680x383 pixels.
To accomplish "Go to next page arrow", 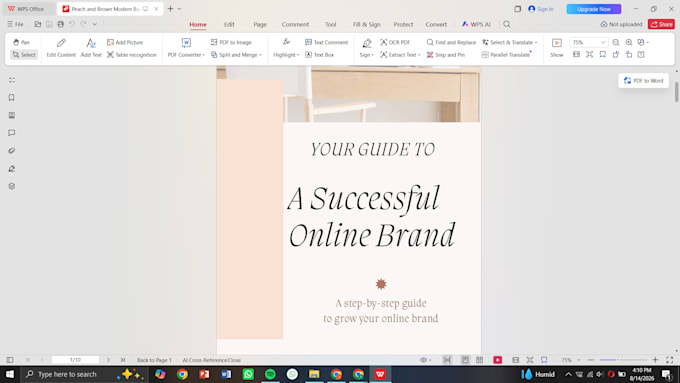I will click(108, 360).
